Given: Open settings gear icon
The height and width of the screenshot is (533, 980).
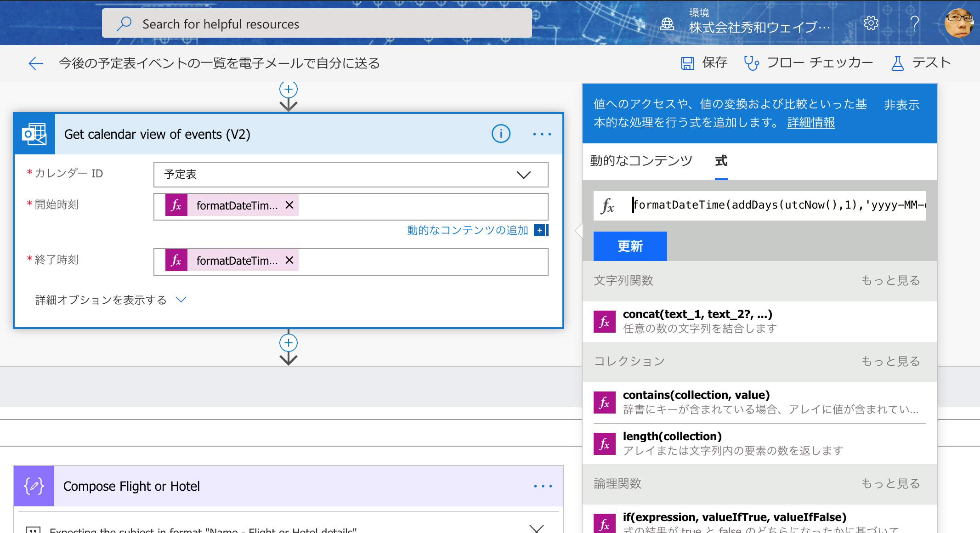Looking at the screenshot, I should [871, 23].
